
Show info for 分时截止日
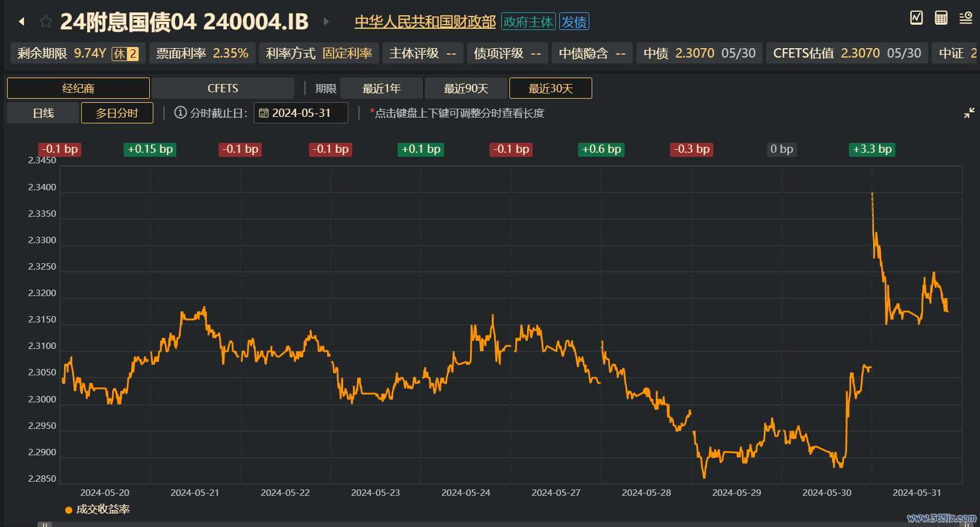(180, 112)
